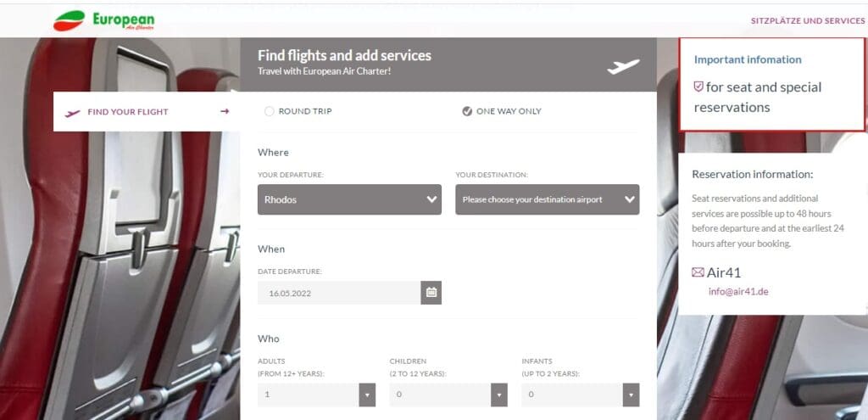Select the Round Trip option
Image resolution: width=868 pixels, height=420 pixels.
pos(270,111)
